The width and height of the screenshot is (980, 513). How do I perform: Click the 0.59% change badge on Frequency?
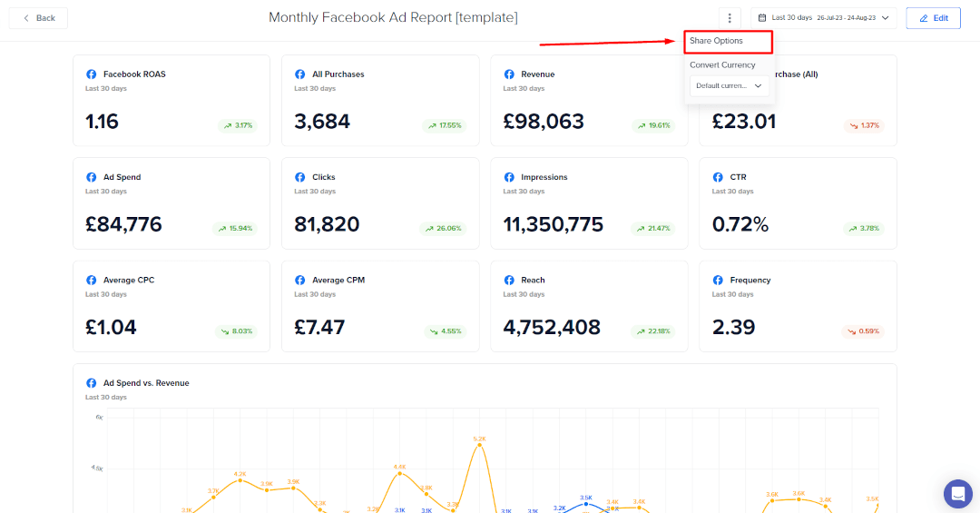click(863, 331)
